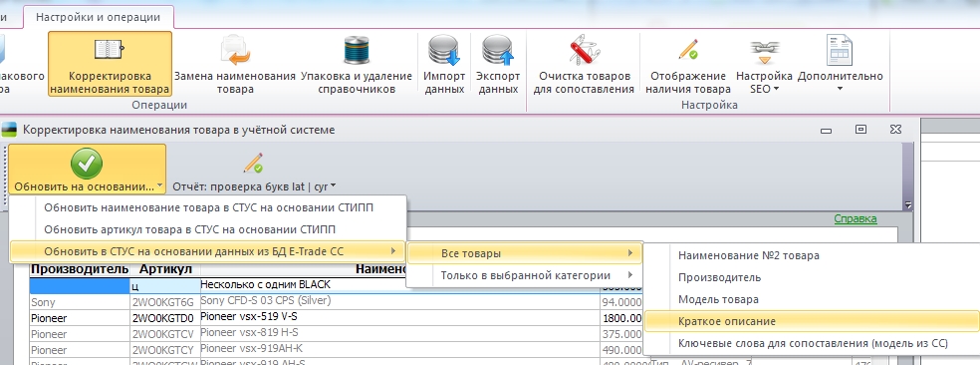Open Замена наименования товара tool

click(x=234, y=64)
